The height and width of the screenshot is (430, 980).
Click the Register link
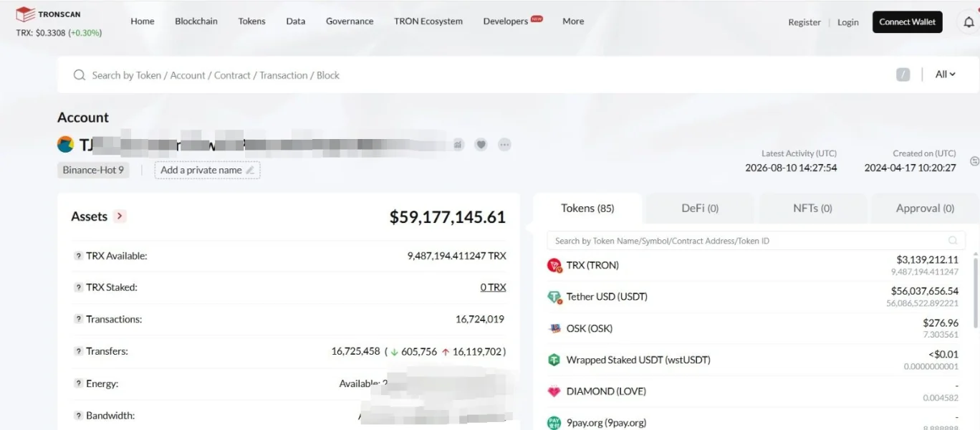(804, 22)
